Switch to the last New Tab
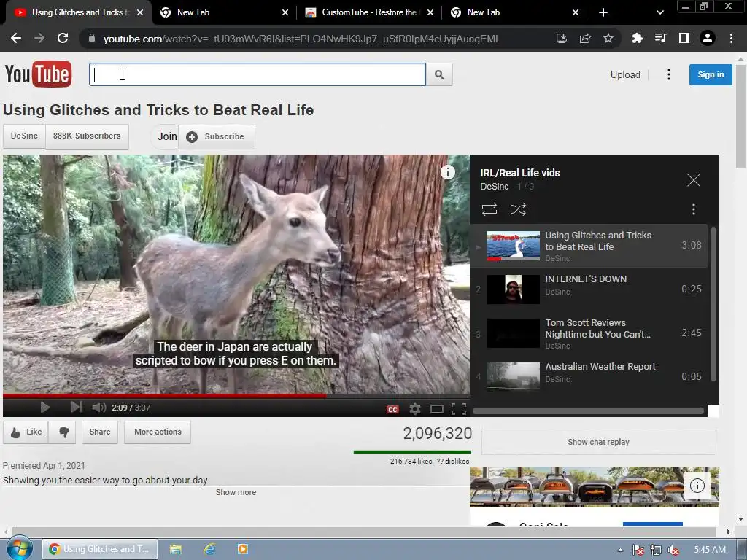This screenshot has width=747, height=560. pyautogui.click(x=514, y=12)
